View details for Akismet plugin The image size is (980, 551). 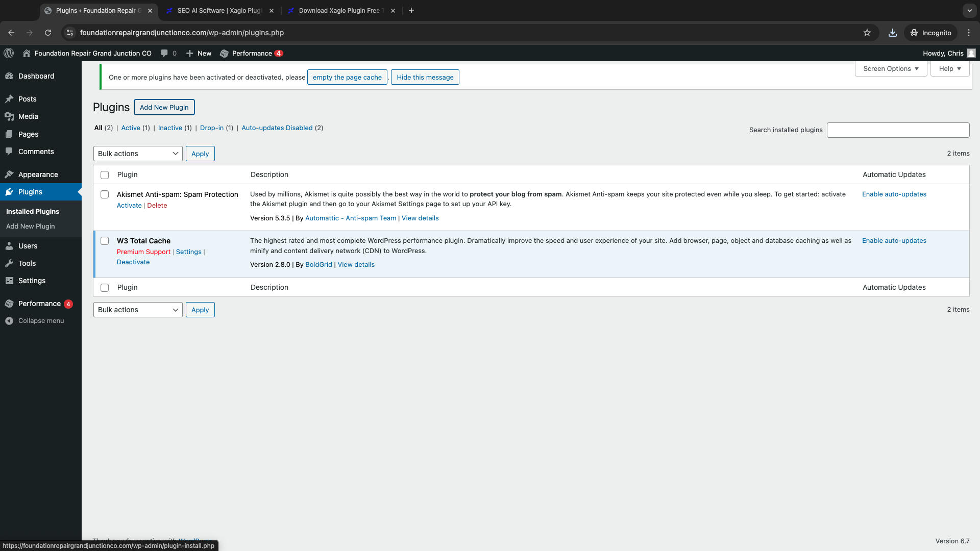[420, 218]
